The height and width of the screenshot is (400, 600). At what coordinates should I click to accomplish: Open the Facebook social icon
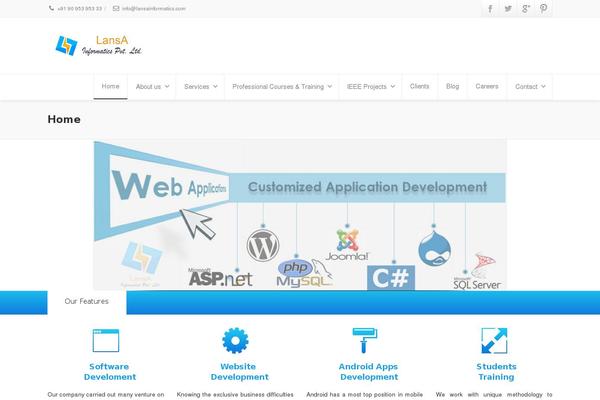pyautogui.click(x=490, y=8)
